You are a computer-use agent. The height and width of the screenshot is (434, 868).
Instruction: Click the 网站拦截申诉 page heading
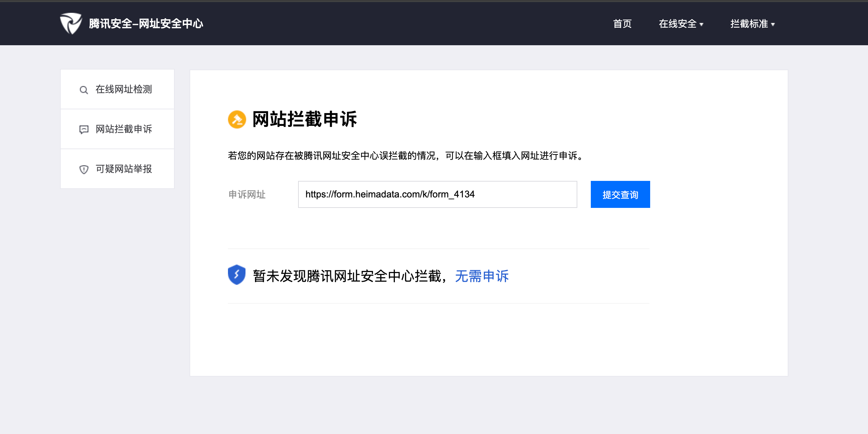(304, 119)
